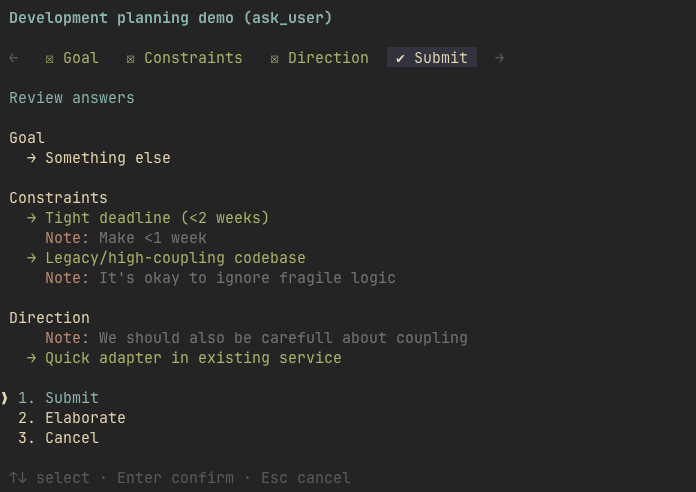Click the arrow beside Something else answer
Image resolution: width=696 pixels, height=492 pixels.
pos(32,158)
